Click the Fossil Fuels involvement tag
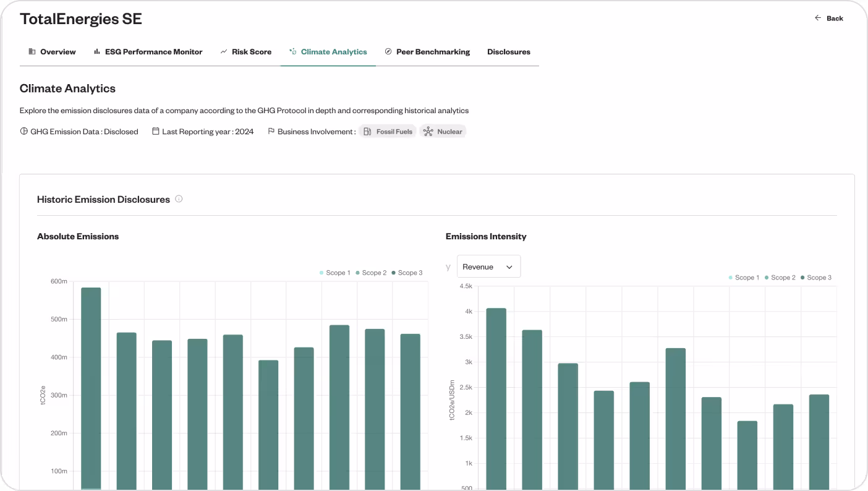This screenshot has height=491, width=868. [x=387, y=131]
